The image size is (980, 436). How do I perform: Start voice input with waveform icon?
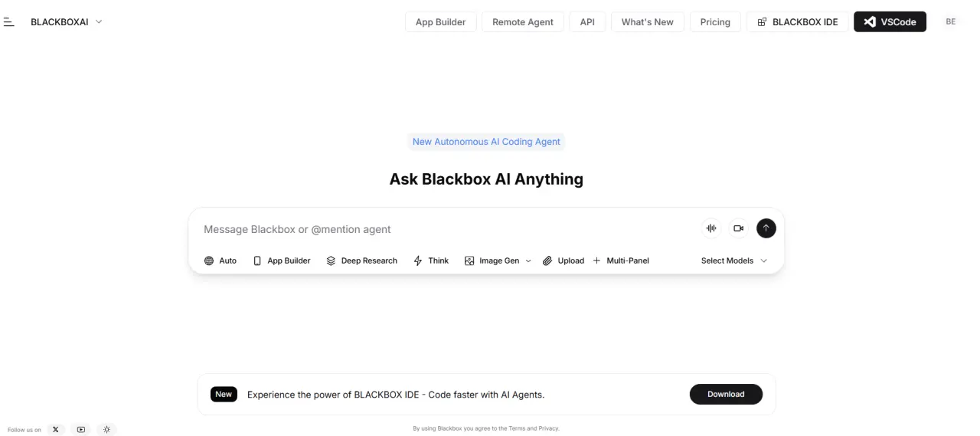[x=711, y=228]
